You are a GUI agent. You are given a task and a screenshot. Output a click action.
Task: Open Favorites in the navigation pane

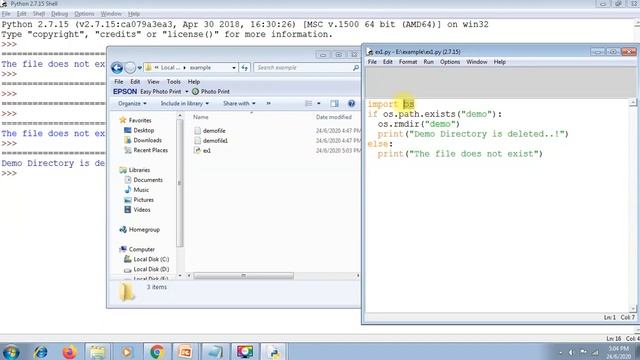point(140,120)
